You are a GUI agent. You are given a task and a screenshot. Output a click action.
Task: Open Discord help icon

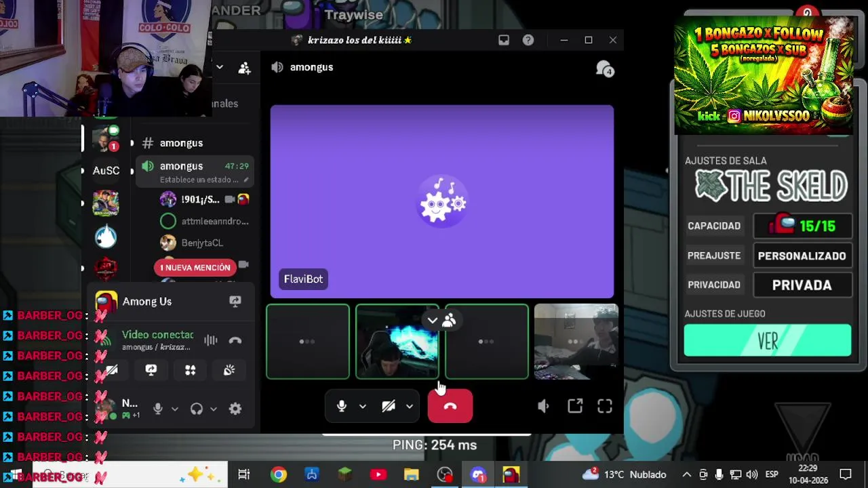(x=528, y=40)
